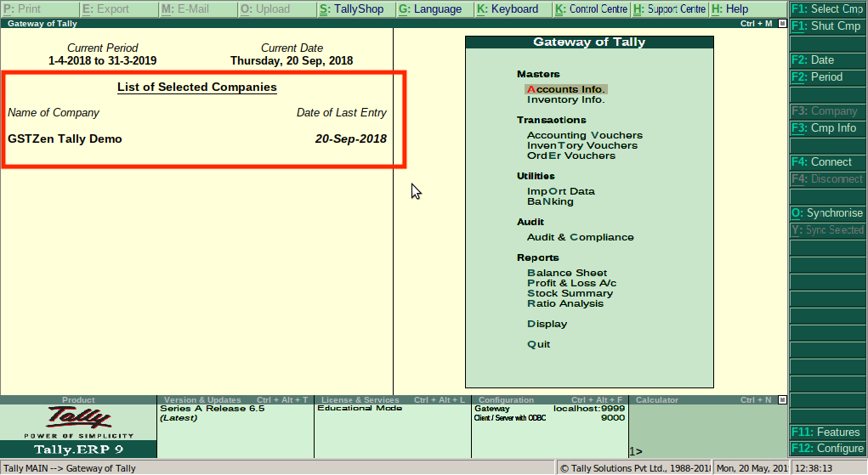Click Tally MAIN --> Gateway of Tally path
The height and width of the screenshot is (475, 868).
coord(70,468)
